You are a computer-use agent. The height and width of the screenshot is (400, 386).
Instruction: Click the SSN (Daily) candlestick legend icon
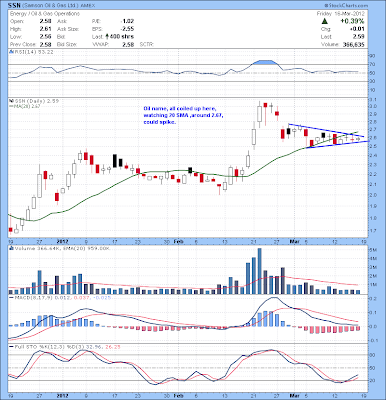pyautogui.click(x=10, y=101)
